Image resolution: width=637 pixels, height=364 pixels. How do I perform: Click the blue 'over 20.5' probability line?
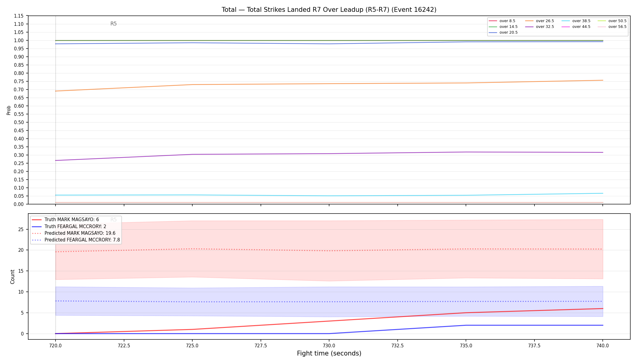329,44
